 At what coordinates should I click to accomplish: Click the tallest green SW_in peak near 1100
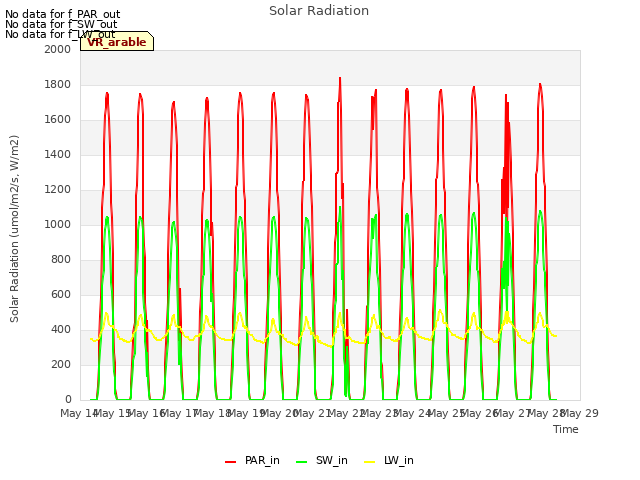[x=340, y=208]
